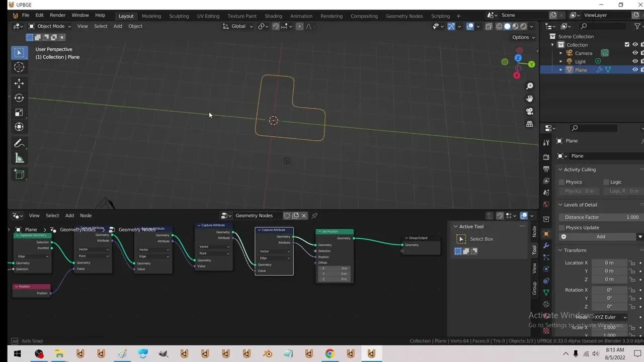Activate the Add Cube tool

click(x=19, y=174)
